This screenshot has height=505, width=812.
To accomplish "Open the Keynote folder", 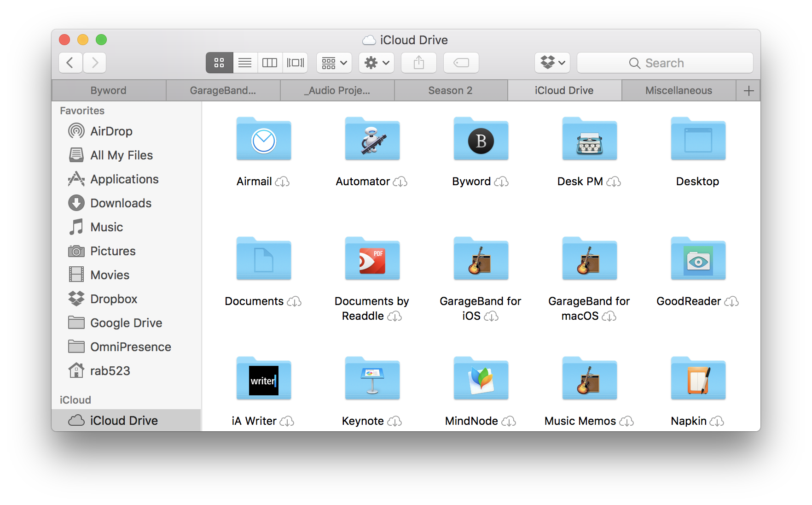I will [x=372, y=379].
